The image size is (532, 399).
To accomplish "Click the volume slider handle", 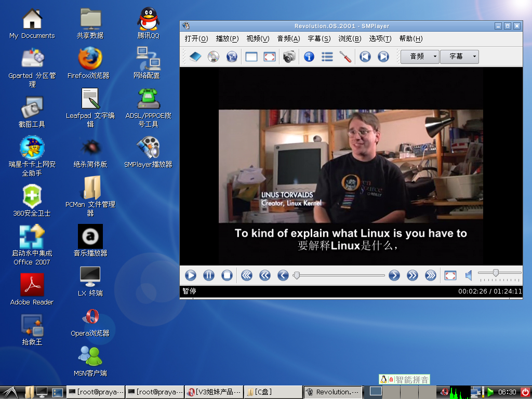I will [496, 272].
